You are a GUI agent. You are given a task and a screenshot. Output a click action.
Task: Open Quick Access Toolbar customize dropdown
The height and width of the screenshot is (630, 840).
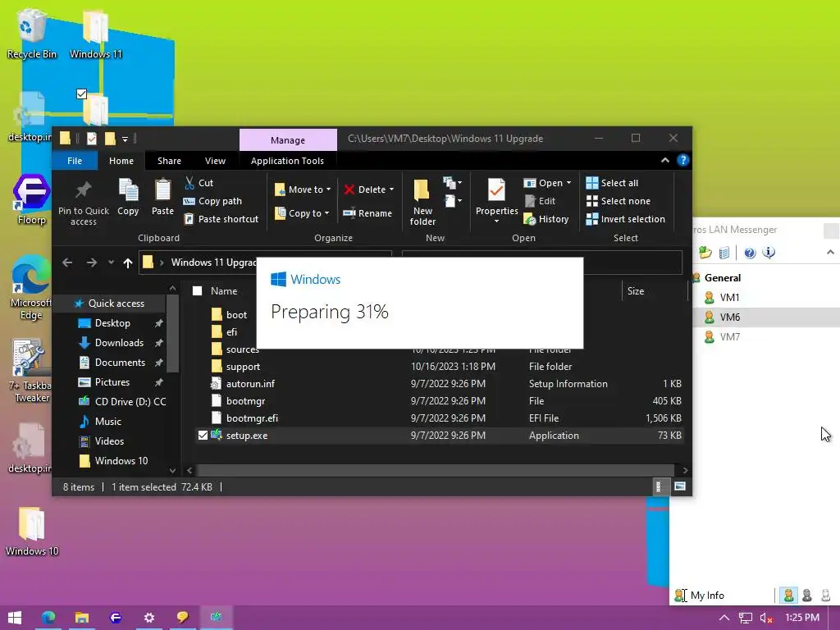[x=125, y=139]
